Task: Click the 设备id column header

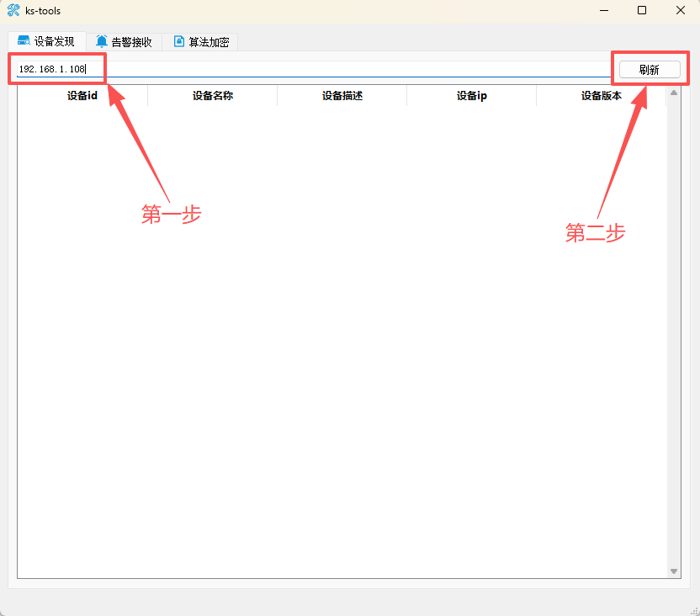Action: click(82, 95)
